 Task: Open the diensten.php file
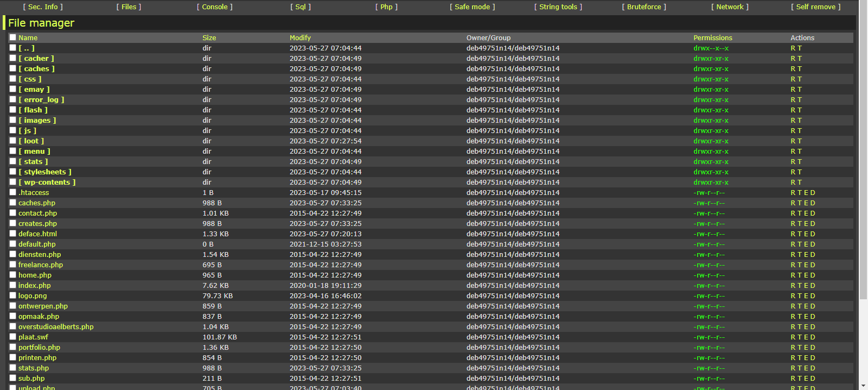pos(40,255)
